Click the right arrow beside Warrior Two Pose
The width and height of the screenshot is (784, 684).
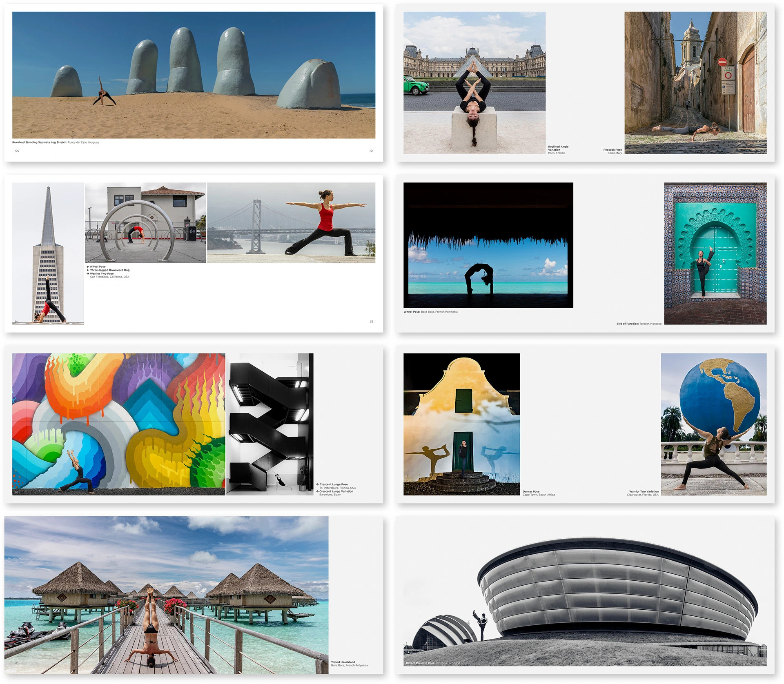coord(88,273)
